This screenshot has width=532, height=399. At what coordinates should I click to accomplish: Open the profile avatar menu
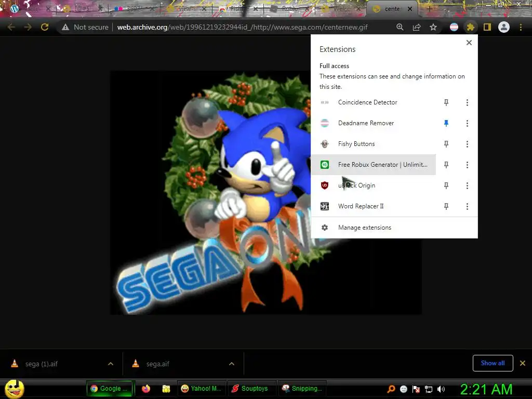504,27
